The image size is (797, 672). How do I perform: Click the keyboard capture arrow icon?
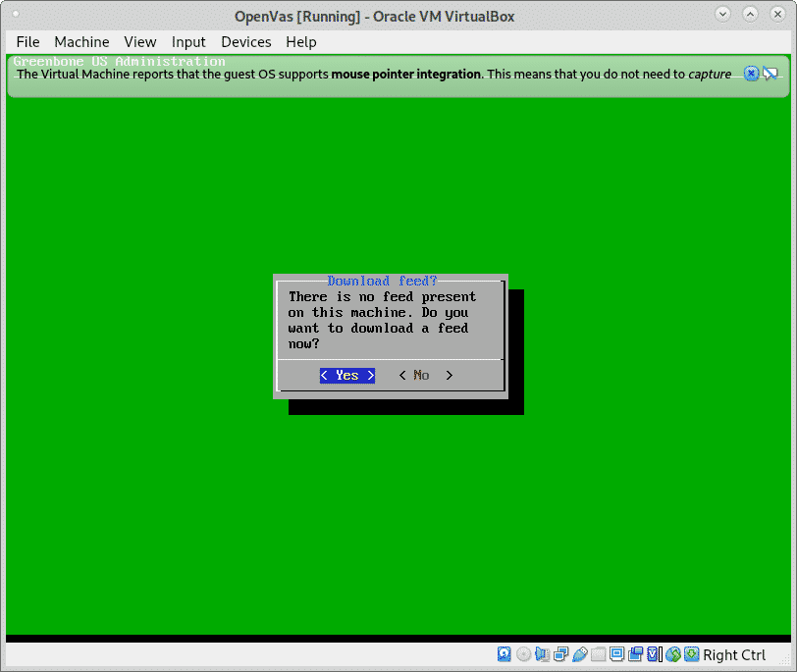[691, 654]
